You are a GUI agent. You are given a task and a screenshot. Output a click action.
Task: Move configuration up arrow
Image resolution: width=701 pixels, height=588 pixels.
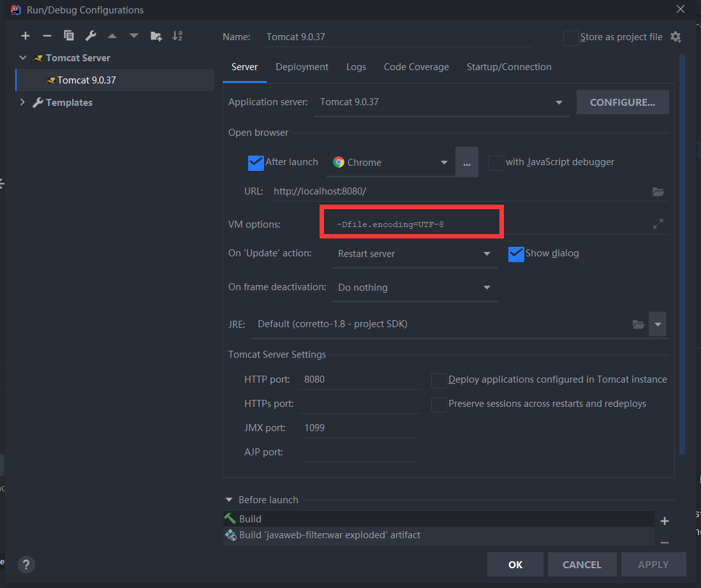point(112,36)
